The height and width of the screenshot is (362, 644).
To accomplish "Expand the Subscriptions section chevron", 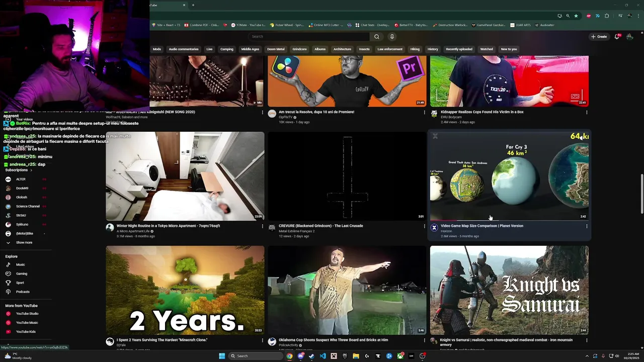I will 31,170.
